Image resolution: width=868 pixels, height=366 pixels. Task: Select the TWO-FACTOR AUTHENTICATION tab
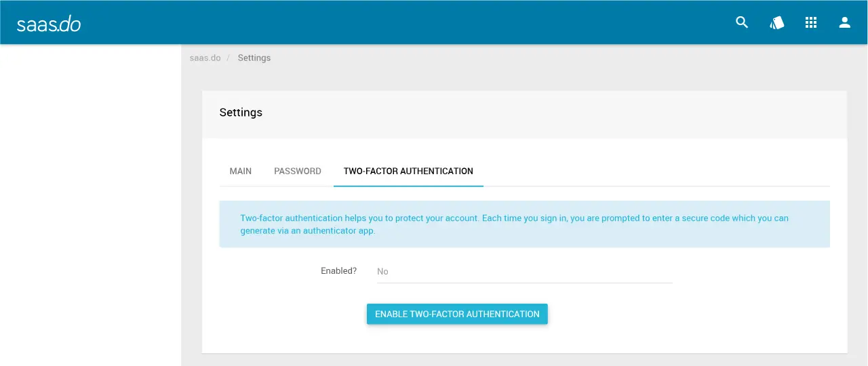[408, 171]
